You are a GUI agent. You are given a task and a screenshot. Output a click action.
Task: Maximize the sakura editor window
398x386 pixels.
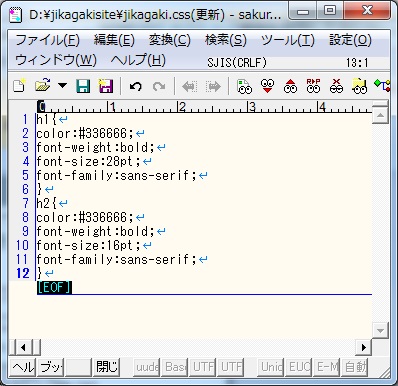click(330, 11)
